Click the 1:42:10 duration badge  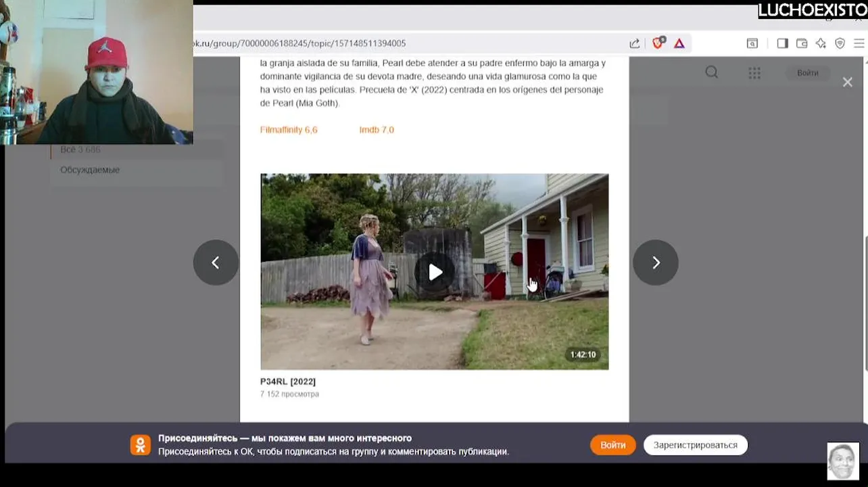(x=583, y=354)
